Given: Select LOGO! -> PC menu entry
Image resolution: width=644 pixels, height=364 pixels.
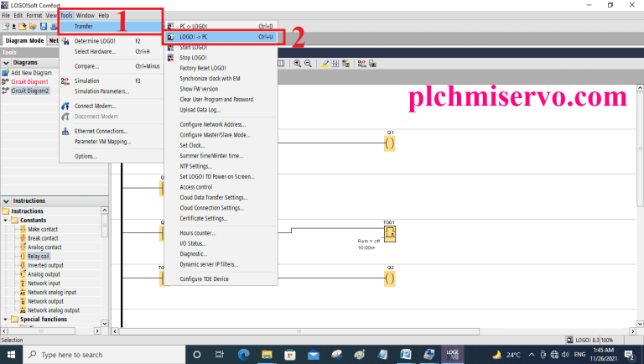Looking at the screenshot, I should coord(221,37).
